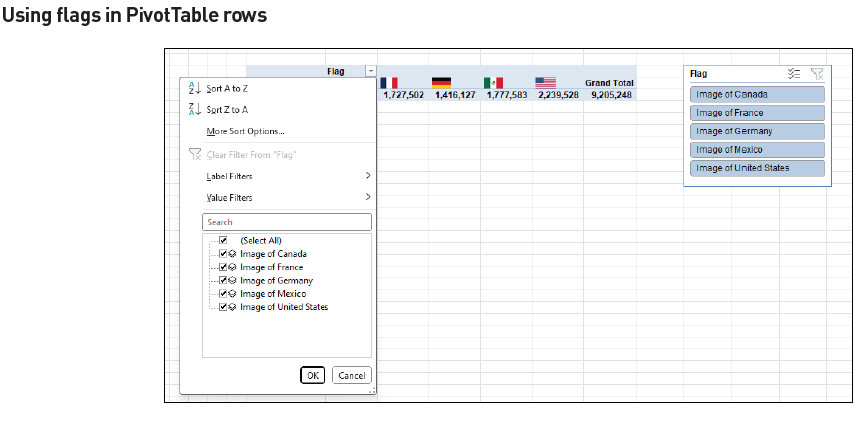Click data type icon beside Image of United States
Viewport: 861px width, 423px height.
click(232, 307)
